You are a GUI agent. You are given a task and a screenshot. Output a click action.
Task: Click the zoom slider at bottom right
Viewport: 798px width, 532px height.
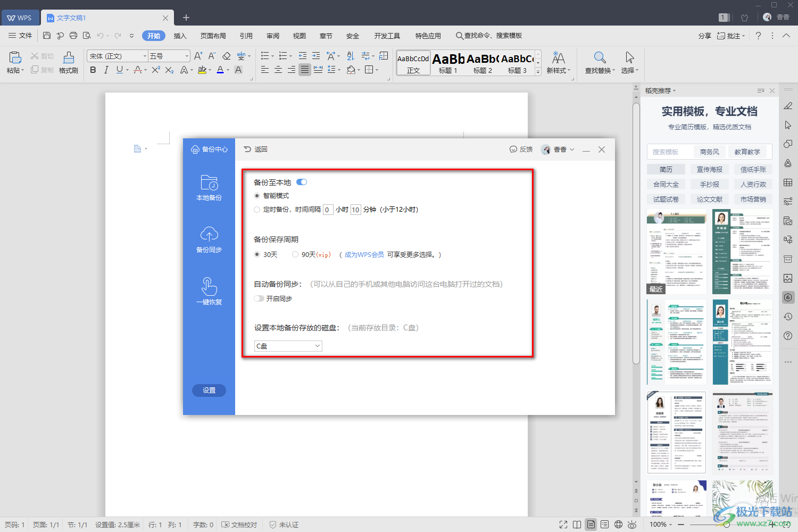(727, 525)
